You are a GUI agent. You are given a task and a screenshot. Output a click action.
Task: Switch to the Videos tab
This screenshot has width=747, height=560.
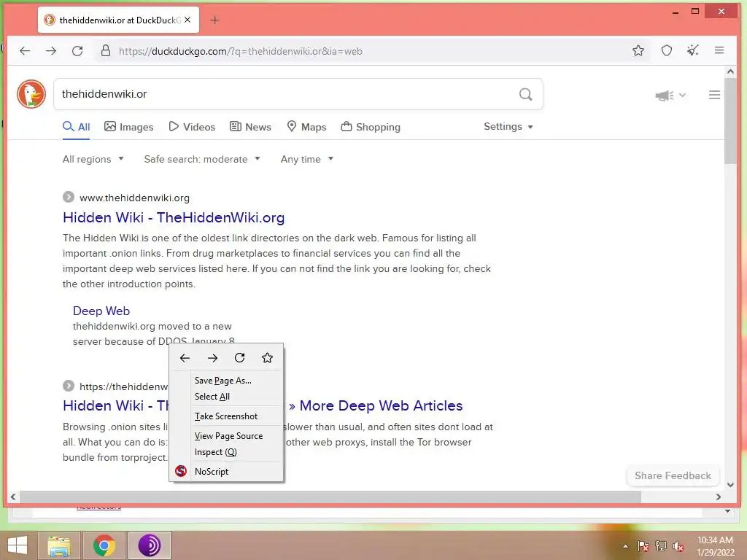(192, 127)
